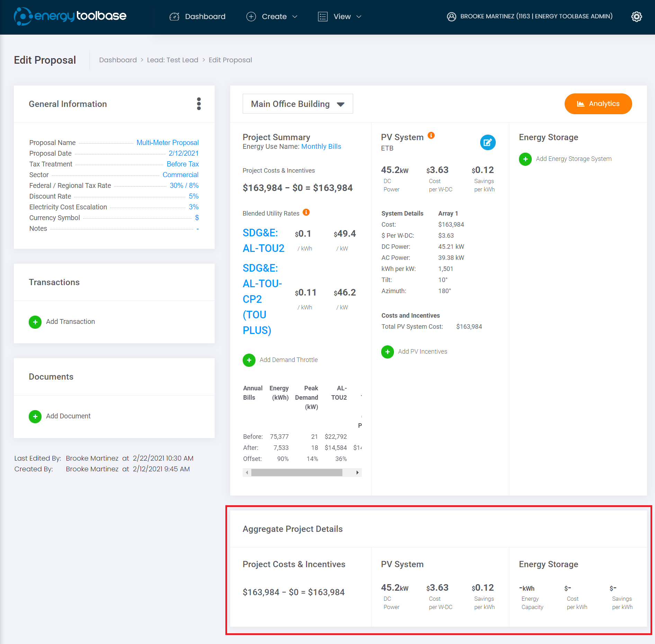The width and height of the screenshot is (655, 644).
Task: Click the Dashboard gauge icon
Action: pos(174,17)
